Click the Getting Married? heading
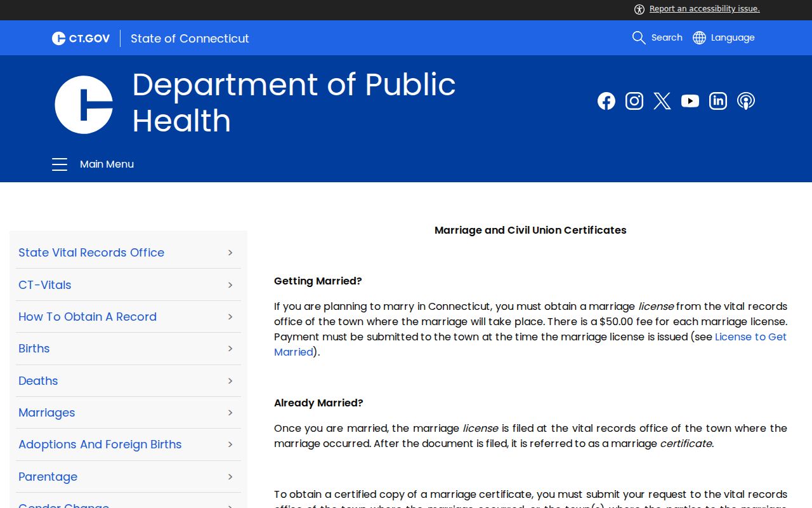 coord(318,281)
